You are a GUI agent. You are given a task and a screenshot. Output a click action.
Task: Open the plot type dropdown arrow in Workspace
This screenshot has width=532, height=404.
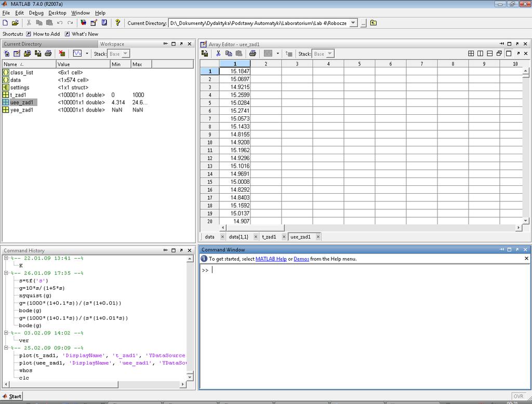pos(87,53)
